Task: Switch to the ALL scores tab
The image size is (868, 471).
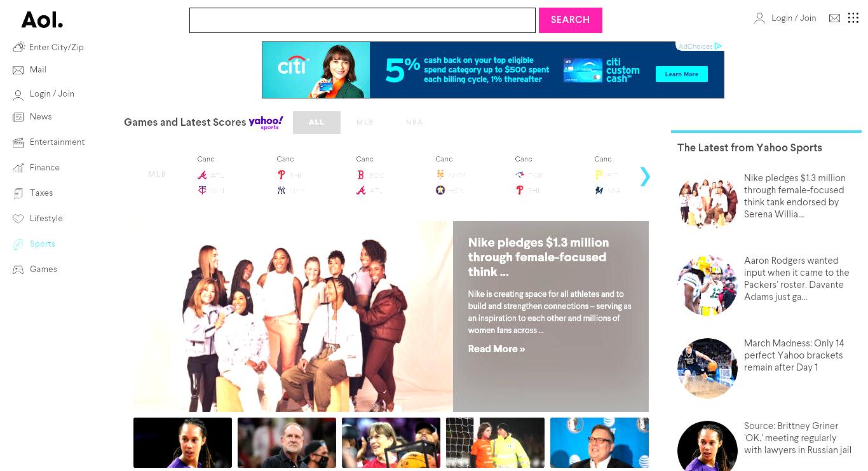Action: (316, 123)
